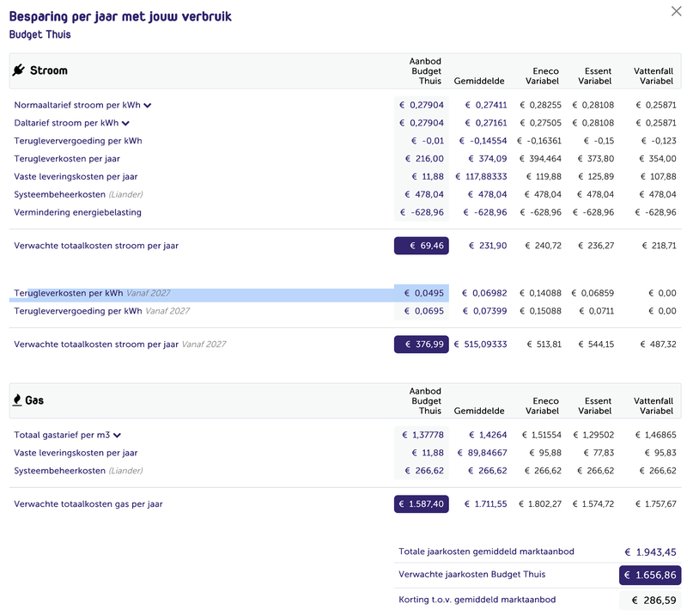Click the Stroom plug icon
The width and height of the screenshot is (687, 616).
point(18,70)
